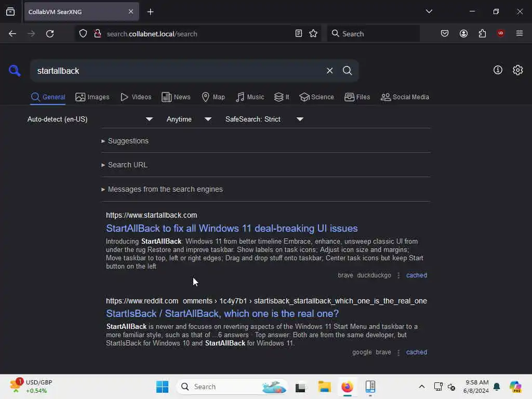Close the CollabVM SearXNG tab
Screen dimensions: 532x399
[x=131, y=12]
